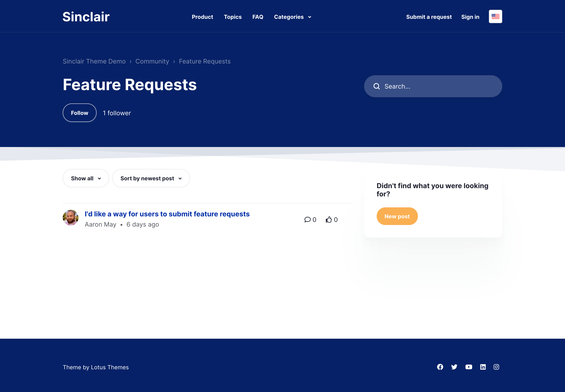Screen dimensions: 565x392
Task: Open the Facebook icon in the footer
Action: [440, 367]
